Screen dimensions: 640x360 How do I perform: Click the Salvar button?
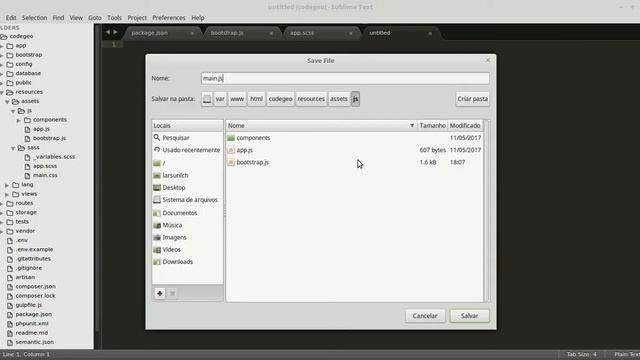click(x=469, y=316)
